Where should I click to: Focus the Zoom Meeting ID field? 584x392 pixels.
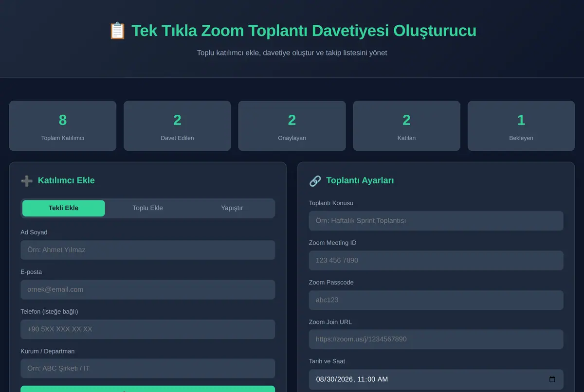point(436,261)
